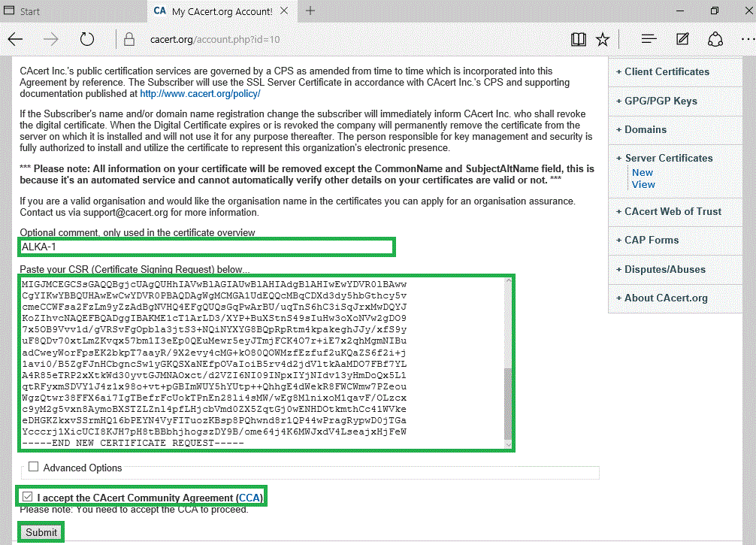Add page to favorites star icon
The height and width of the screenshot is (545, 756).
[x=602, y=39]
